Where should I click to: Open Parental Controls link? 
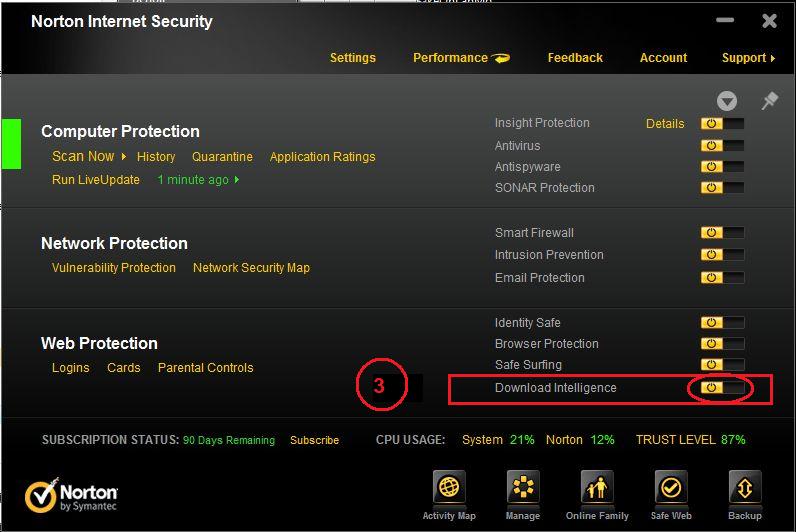[206, 368]
